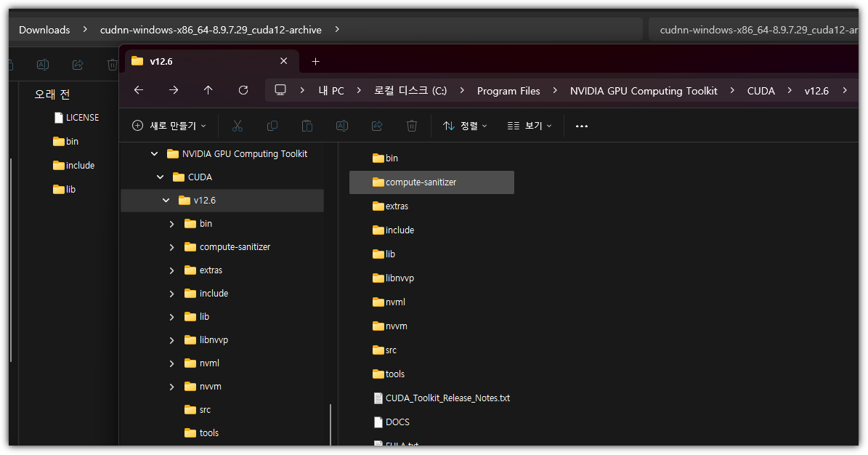
Task: Close the v12.6 tab
Action: (x=283, y=61)
